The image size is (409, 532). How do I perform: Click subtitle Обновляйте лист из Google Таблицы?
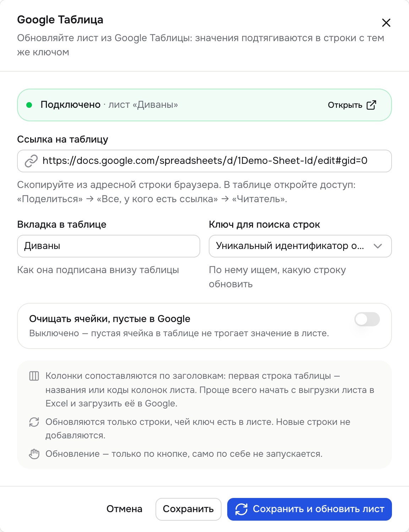point(201,45)
